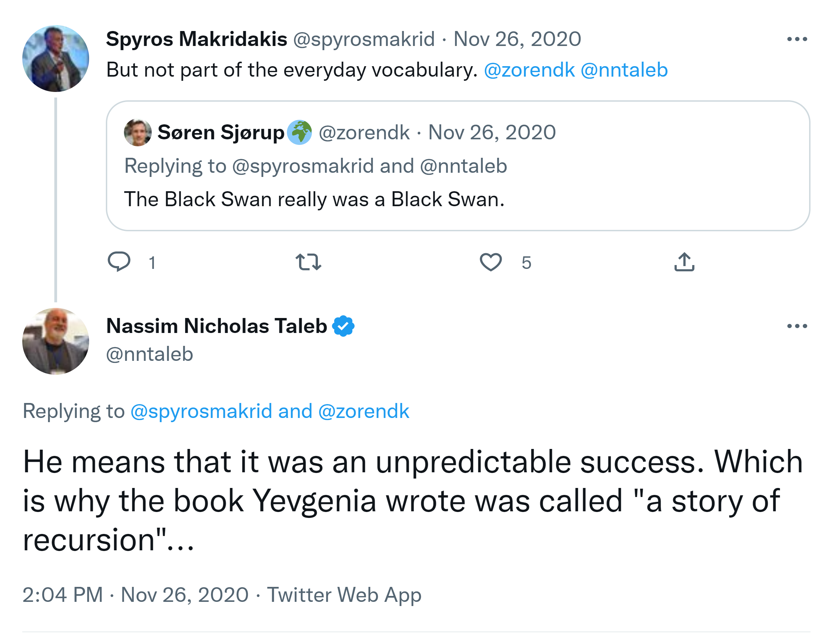This screenshot has height=644, width=830.
Task: Like Spyros Makridakis's tweet
Action: coord(491,262)
